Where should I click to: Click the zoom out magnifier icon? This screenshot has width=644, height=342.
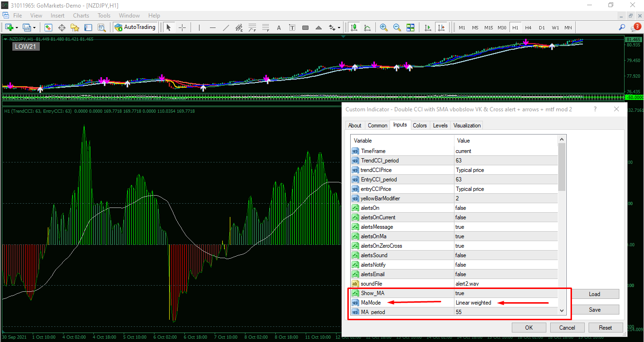pyautogui.click(x=397, y=27)
